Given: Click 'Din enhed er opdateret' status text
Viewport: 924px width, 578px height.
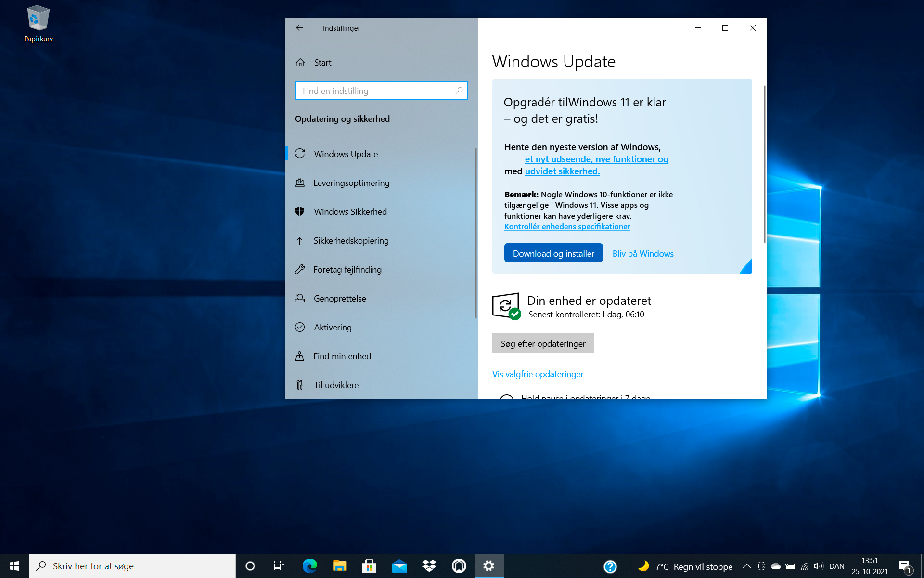Looking at the screenshot, I should click(589, 301).
